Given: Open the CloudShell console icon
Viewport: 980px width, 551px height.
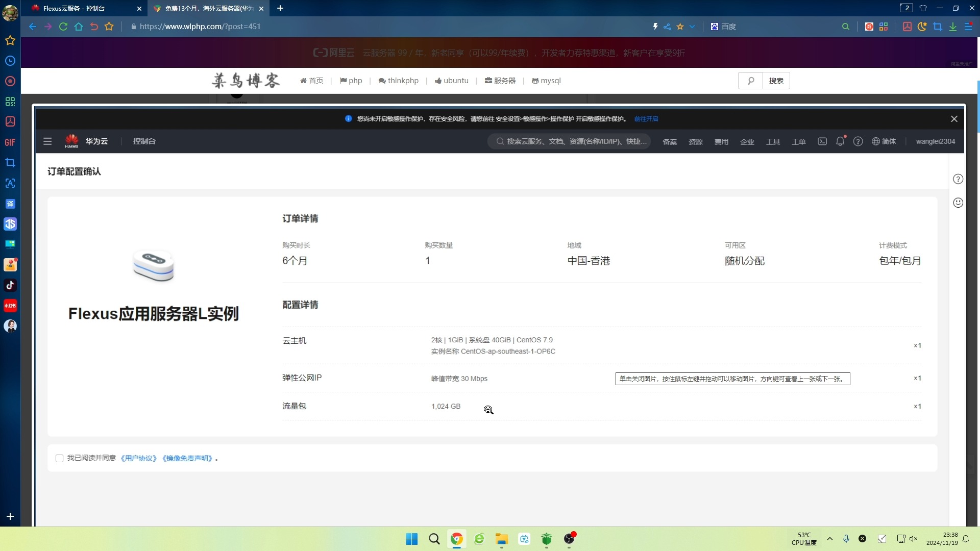Looking at the screenshot, I should [822, 141].
